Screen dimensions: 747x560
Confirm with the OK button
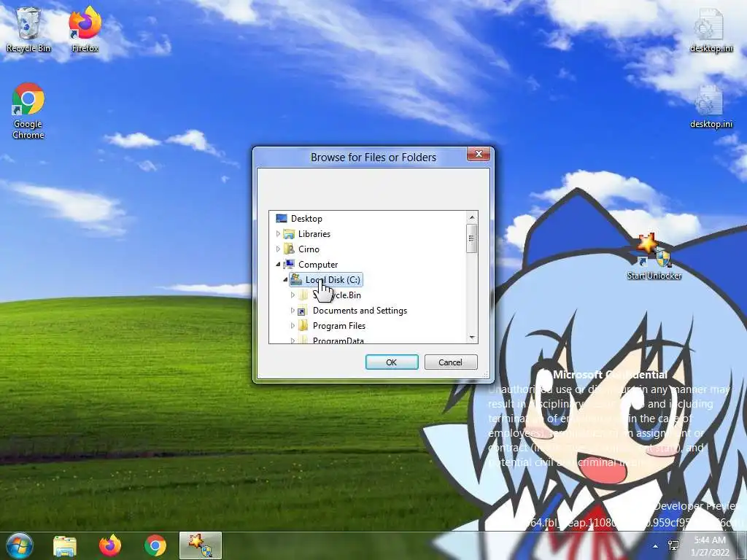click(392, 362)
